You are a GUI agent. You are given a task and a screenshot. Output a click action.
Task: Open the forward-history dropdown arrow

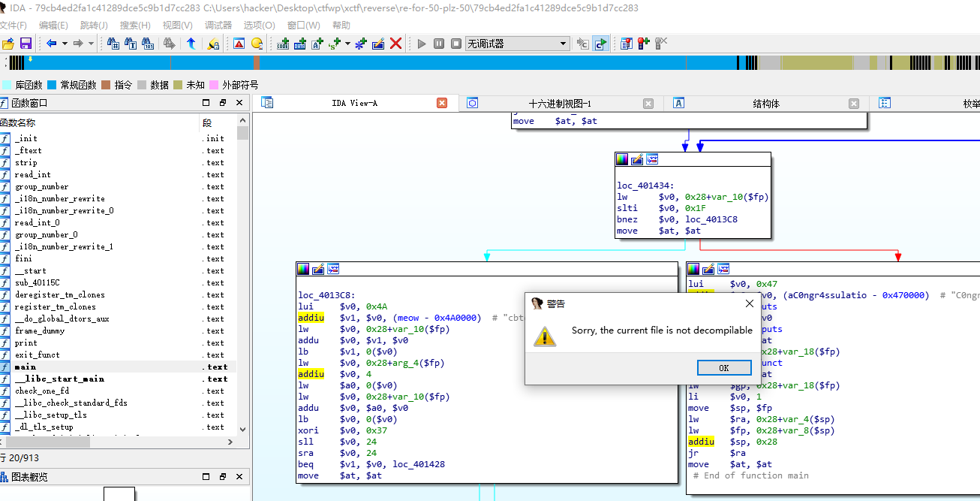pyautogui.click(x=91, y=44)
